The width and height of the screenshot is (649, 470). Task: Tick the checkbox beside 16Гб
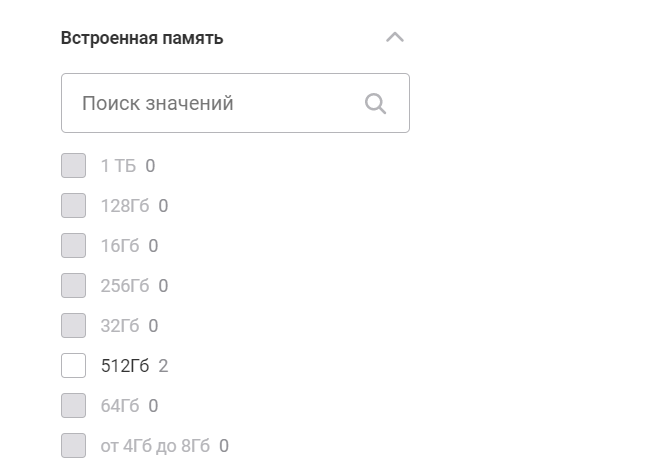(74, 245)
